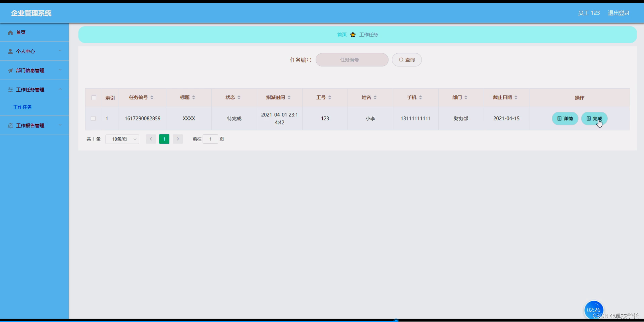The image size is (644, 322).
Task: Select 工作任务 in the sidebar menu
Action: coord(22,107)
